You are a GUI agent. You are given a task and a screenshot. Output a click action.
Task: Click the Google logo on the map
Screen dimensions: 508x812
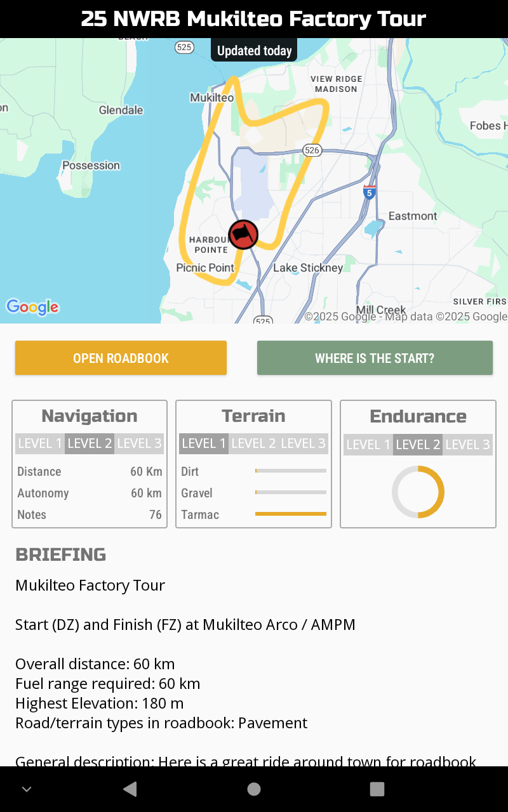[32, 307]
